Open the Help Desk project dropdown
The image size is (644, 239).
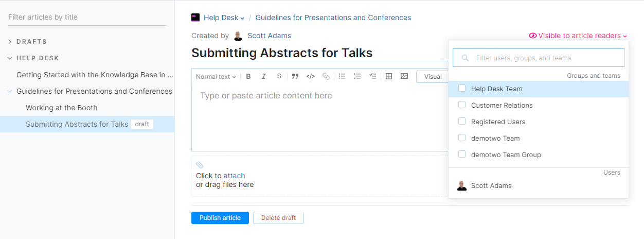coord(224,18)
